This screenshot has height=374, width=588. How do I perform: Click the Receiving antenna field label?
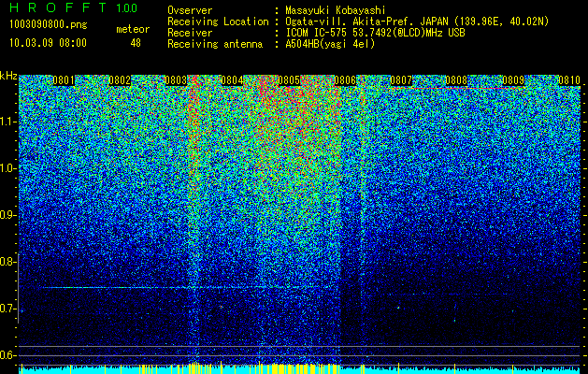click(215, 44)
